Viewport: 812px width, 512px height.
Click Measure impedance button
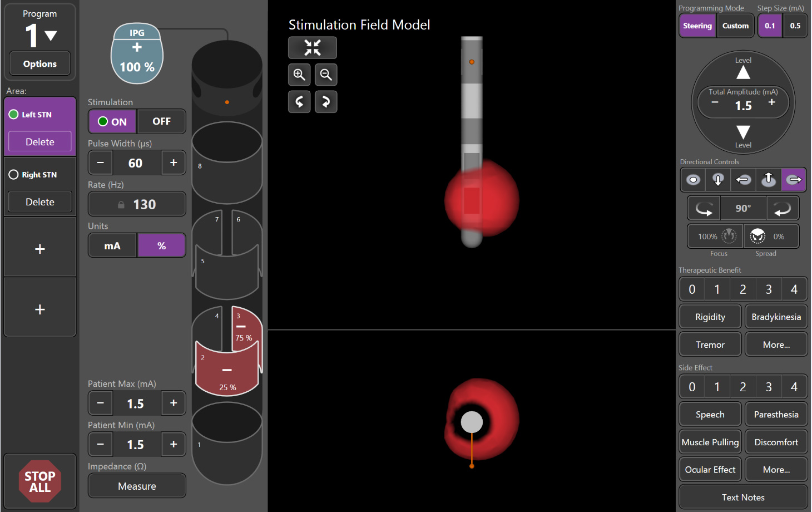[137, 486]
